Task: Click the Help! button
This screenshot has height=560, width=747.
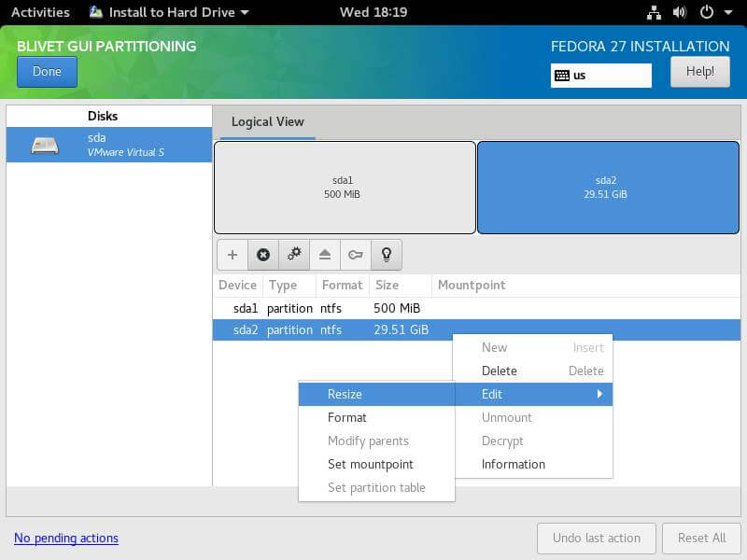Action: pos(699,72)
